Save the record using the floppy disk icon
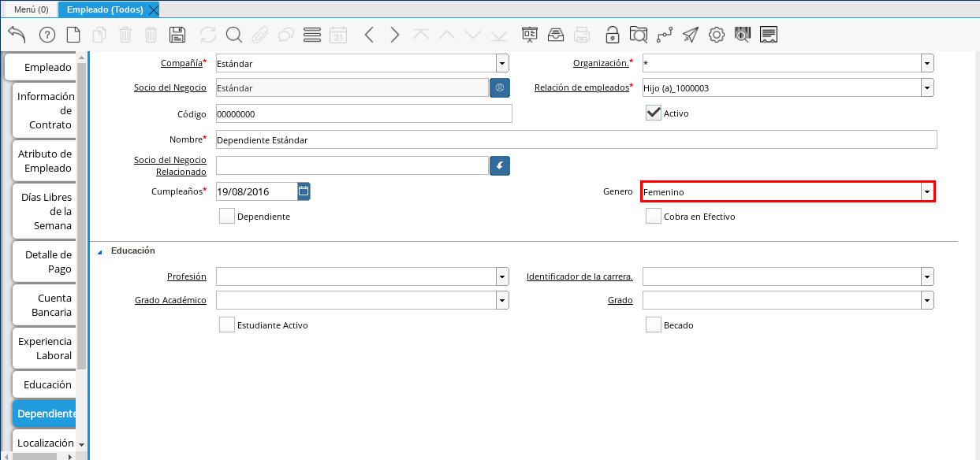 (177, 35)
